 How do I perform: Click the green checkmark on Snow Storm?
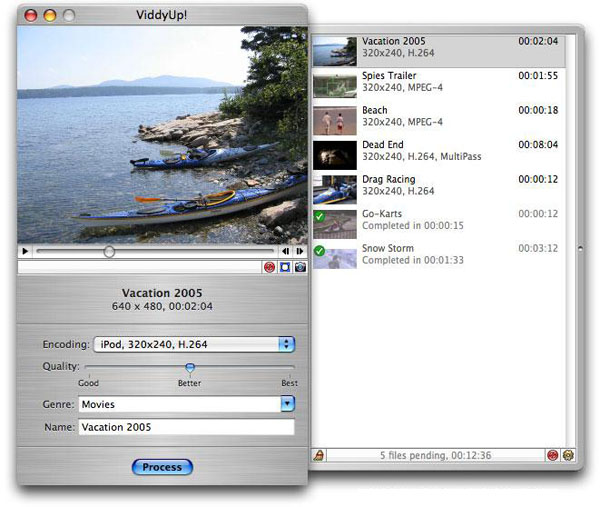pos(319,251)
